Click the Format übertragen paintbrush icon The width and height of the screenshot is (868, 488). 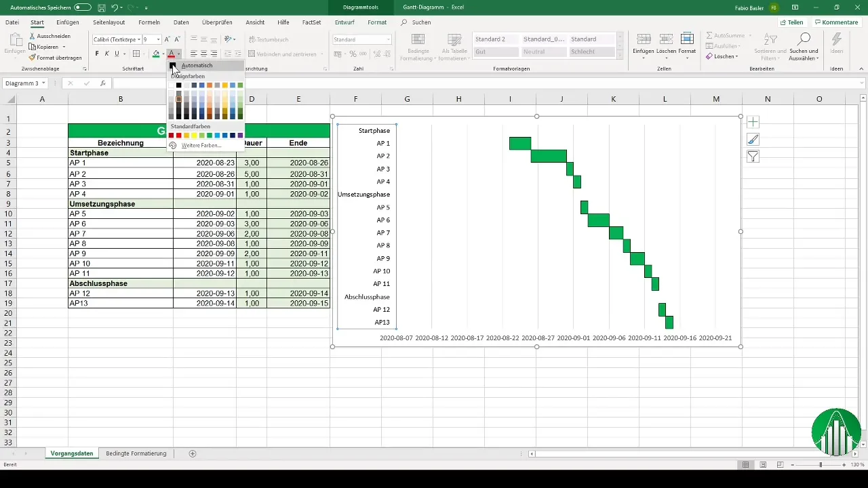point(33,57)
